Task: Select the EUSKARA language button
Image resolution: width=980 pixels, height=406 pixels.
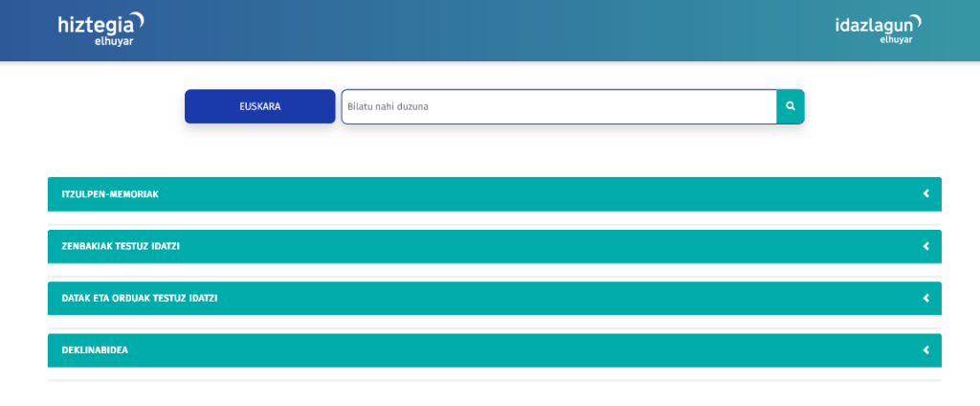Action: [x=259, y=106]
